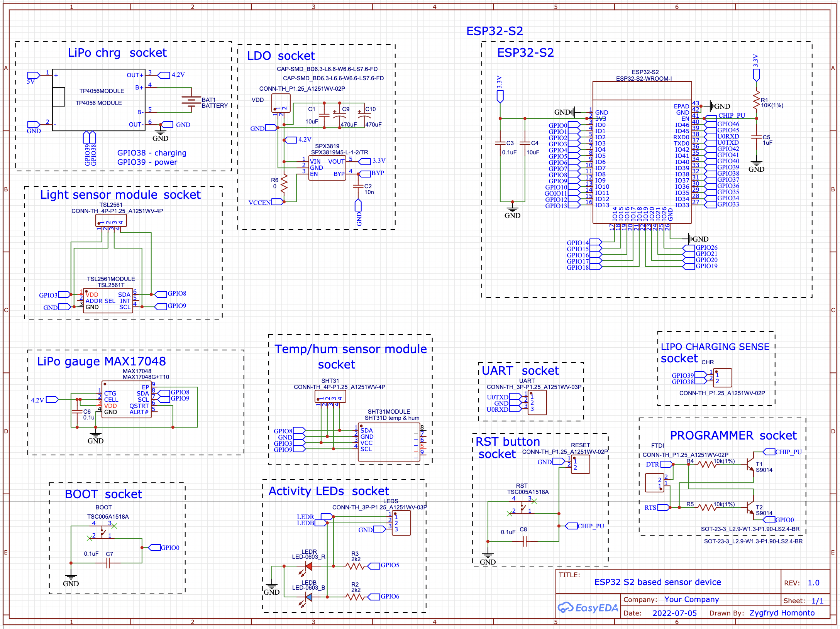Select the UART 3-pin connector symbol
Viewport: 840px width, 629px height.
pos(537,402)
